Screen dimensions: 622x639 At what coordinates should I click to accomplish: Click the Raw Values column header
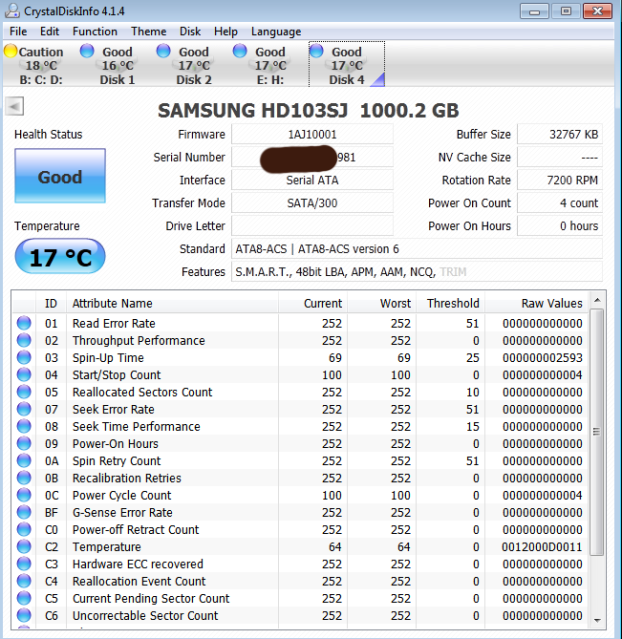536,303
